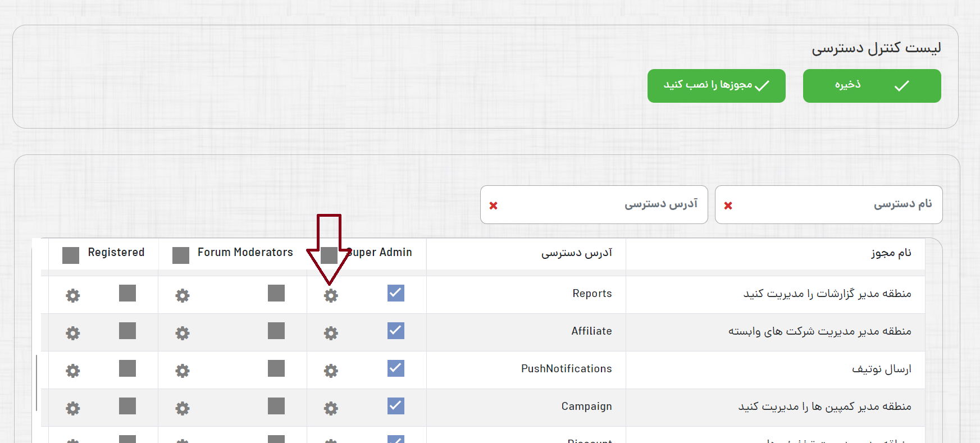Check Forum Moderators permission for PushNotifications
This screenshot has width=980, height=443.
[x=276, y=368]
